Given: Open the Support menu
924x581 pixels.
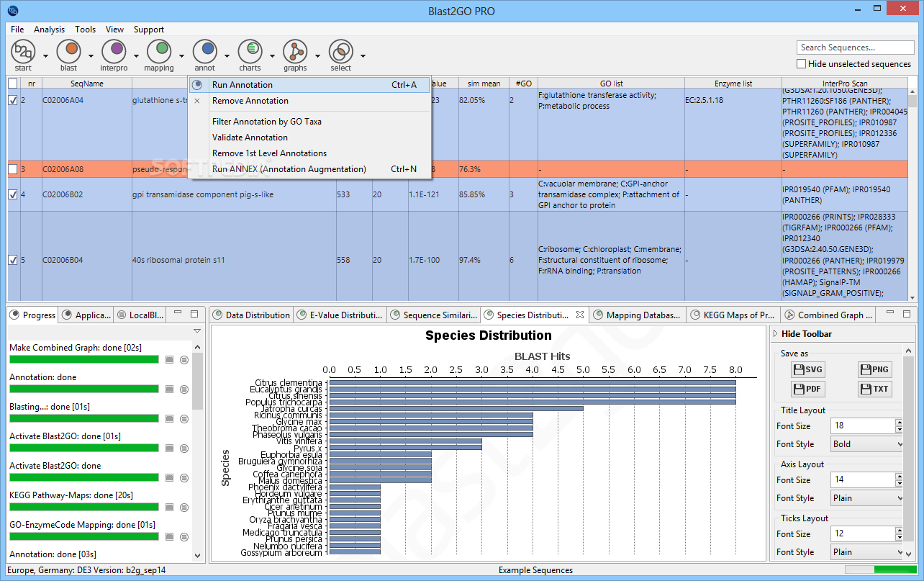Looking at the screenshot, I should [x=149, y=30].
